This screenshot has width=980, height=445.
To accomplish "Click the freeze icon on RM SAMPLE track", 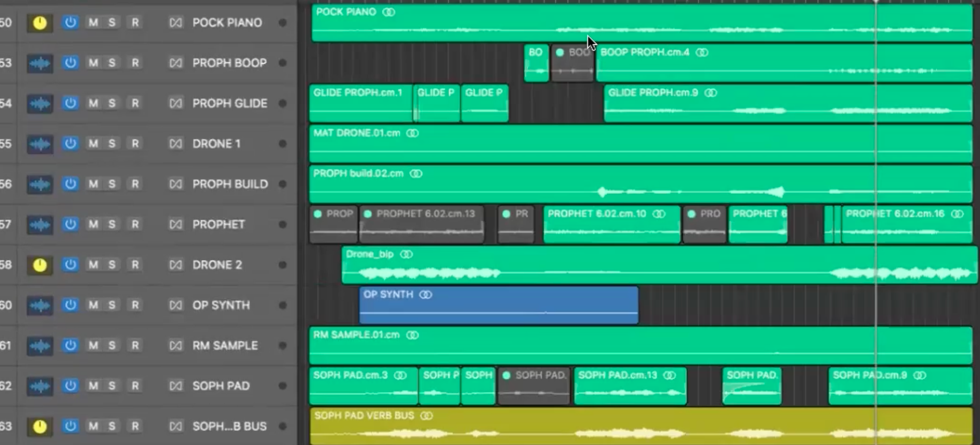I will coord(176,345).
